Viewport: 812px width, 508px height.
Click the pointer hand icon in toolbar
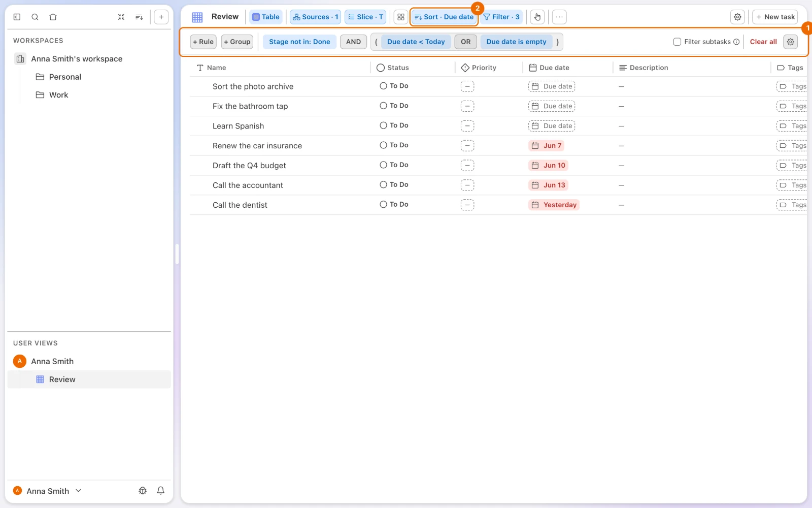[x=537, y=17]
